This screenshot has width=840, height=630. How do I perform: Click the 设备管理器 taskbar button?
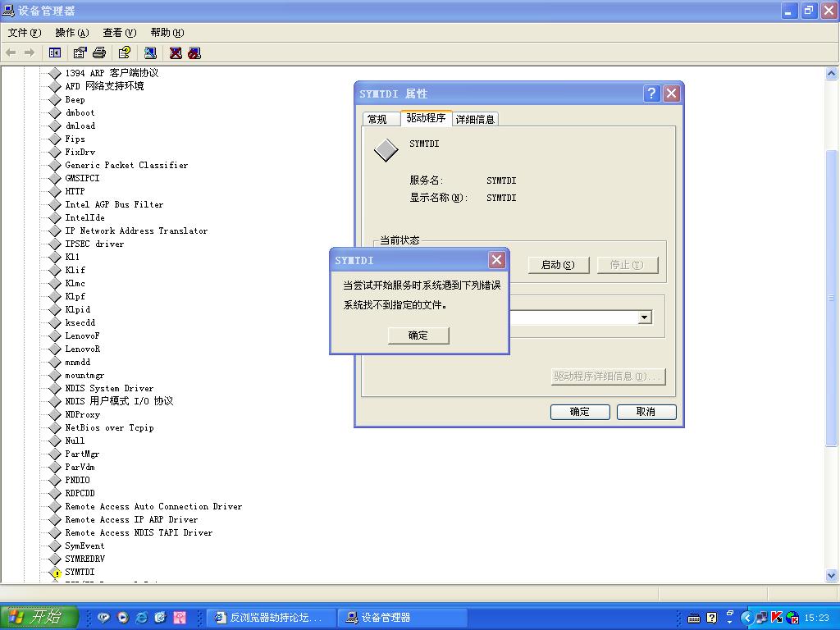[x=402, y=618]
